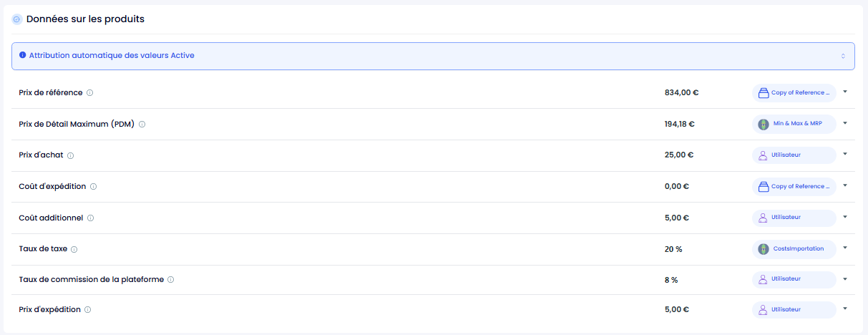Click Copy of Reference badge for Coût d'expédition
Image resolution: width=868 pixels, height=335 pixels.
pyautogui.click(x=794, y=186)
